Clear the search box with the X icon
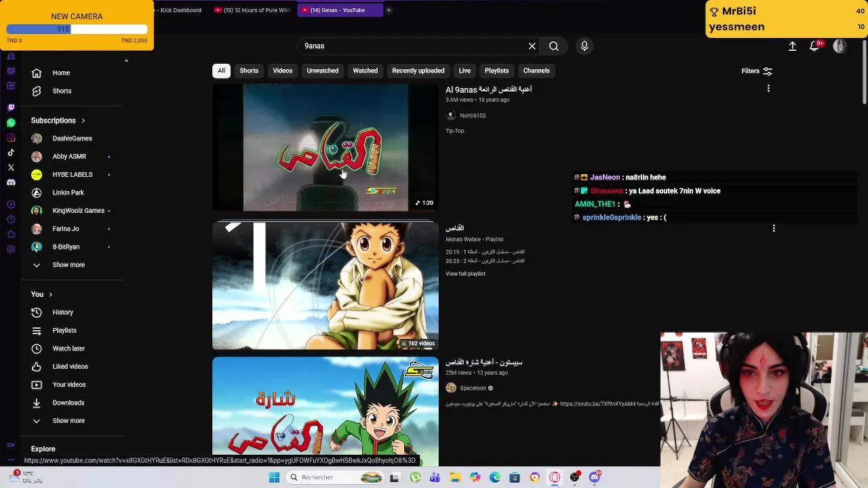 [532, 46]
